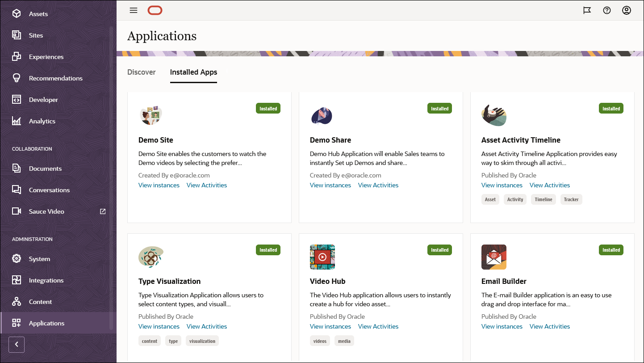This screenshot has width=644, height=363.
Task: Open the Sites section
Action: pyautogui.click(x=36, y=35)
